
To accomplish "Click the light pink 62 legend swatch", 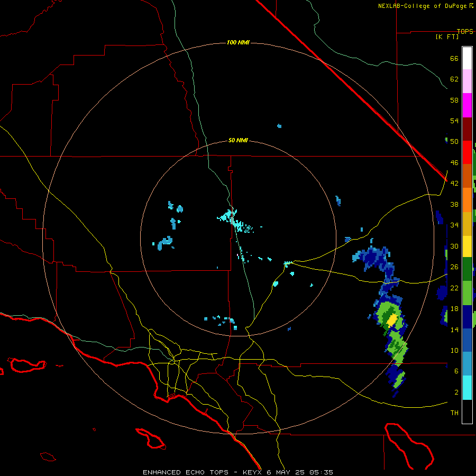I will 467,81.
